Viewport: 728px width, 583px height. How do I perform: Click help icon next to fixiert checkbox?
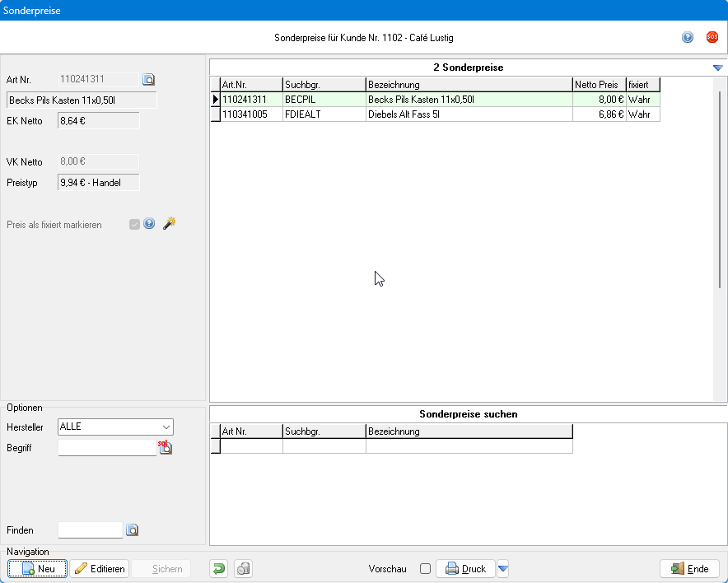(149, 223)
